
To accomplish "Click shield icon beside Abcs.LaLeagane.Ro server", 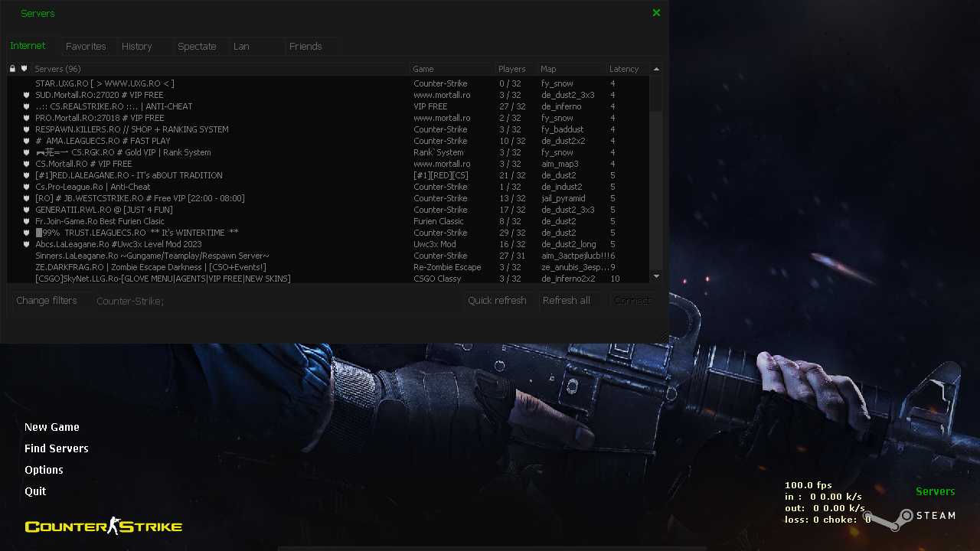I will click(x=26, y=244).
